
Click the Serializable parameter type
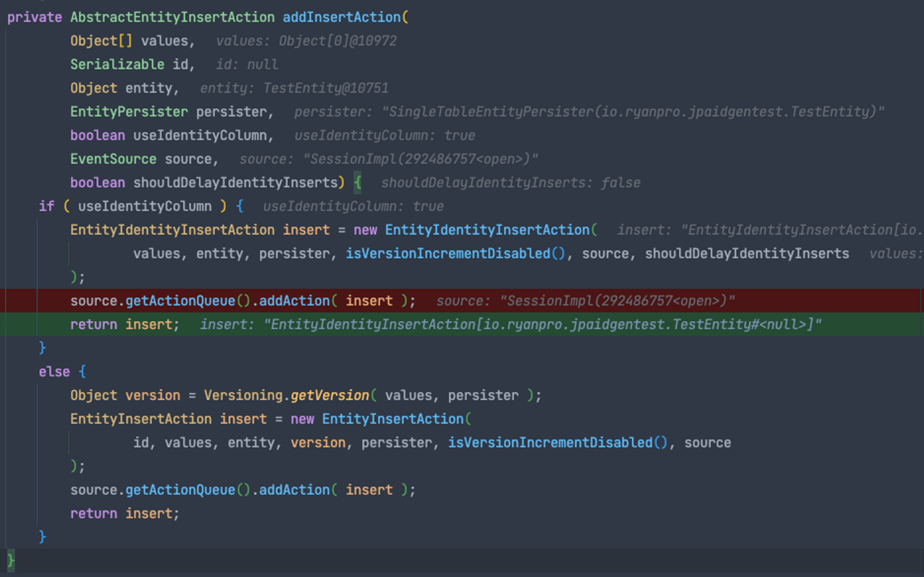tap(117, 65)
